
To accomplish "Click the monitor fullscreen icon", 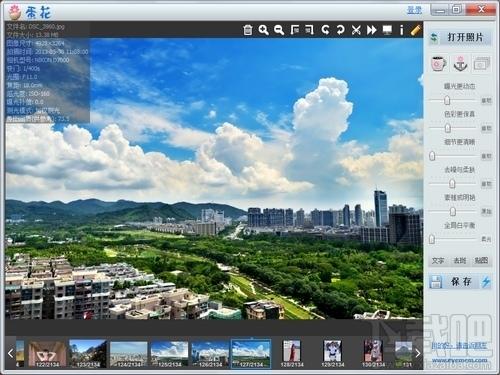I will point(387,30).
